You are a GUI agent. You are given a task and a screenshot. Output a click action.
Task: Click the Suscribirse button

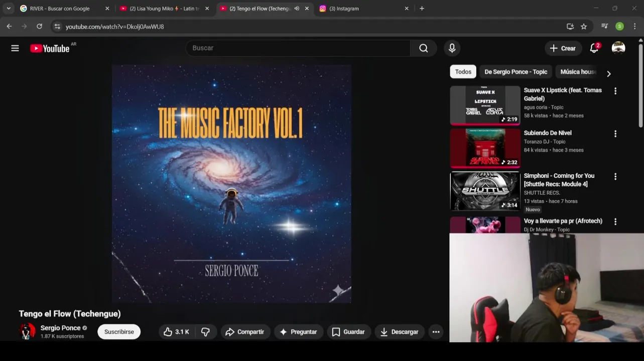click(x=119, y=332)
